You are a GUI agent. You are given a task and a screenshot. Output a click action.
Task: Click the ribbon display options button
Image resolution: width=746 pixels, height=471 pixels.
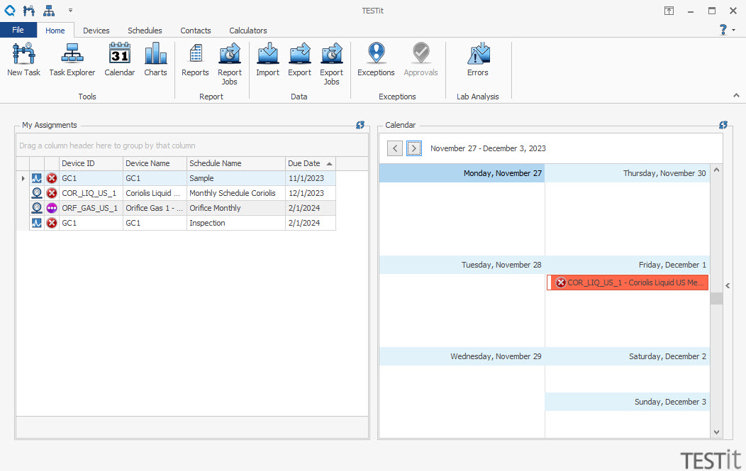[x=669, y=10]
